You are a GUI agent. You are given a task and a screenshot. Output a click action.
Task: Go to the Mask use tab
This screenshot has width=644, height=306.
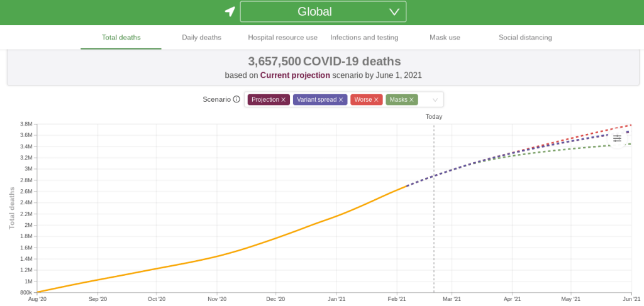[445, 38]
